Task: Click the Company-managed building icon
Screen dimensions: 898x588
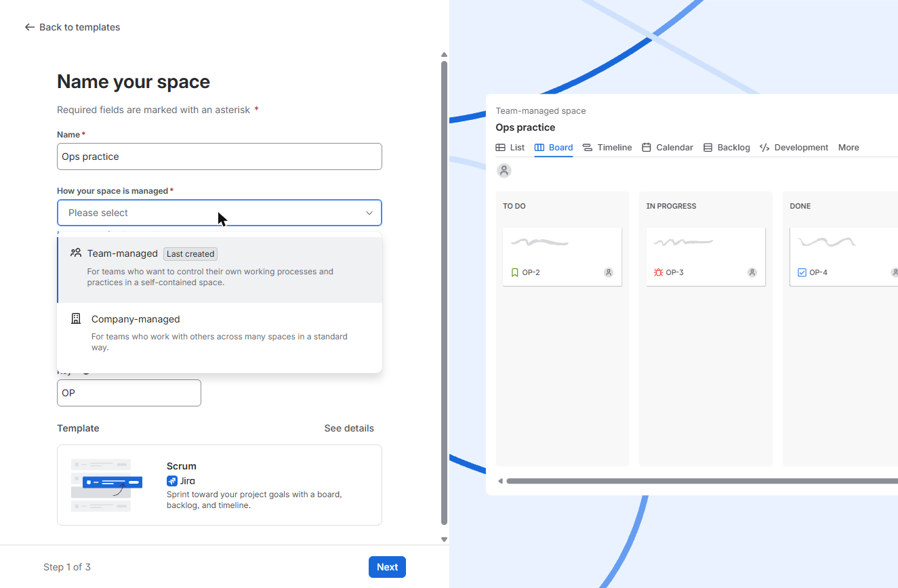Action: click(x=76, y=318)
